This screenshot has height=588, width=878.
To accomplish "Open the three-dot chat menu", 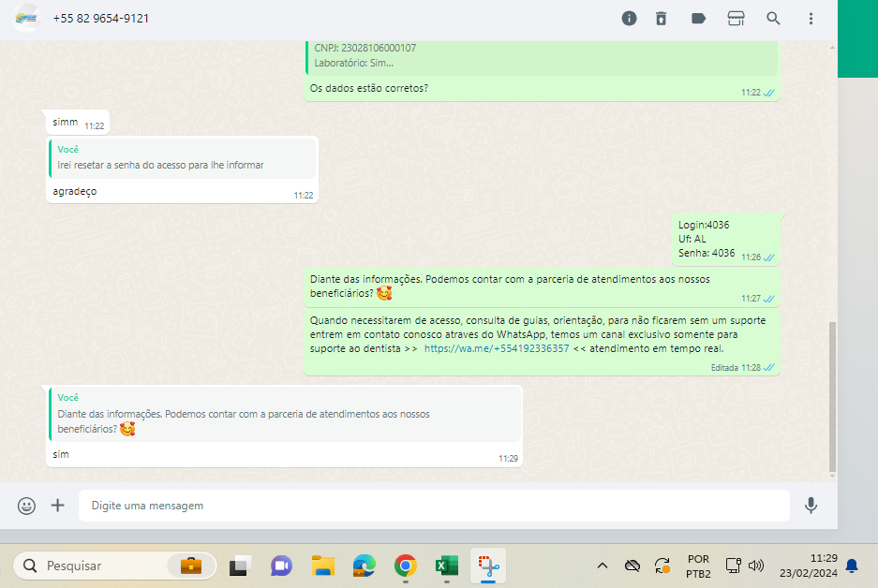I will click(811, 19).
